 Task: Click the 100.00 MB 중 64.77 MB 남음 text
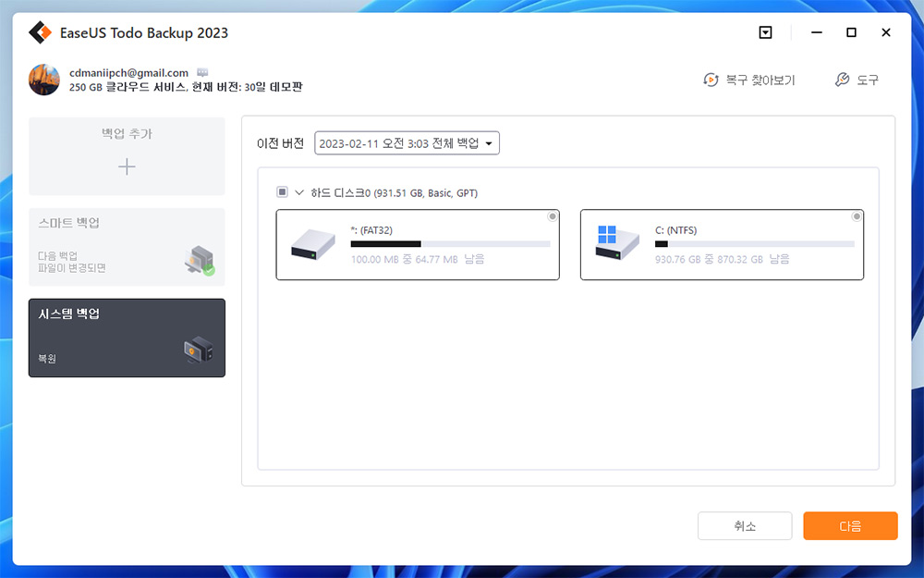click(x=418, y=259)
